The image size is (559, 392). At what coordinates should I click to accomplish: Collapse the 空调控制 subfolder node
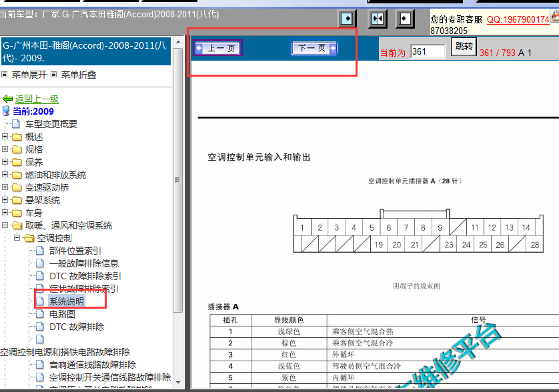click(x=17, y=238)
